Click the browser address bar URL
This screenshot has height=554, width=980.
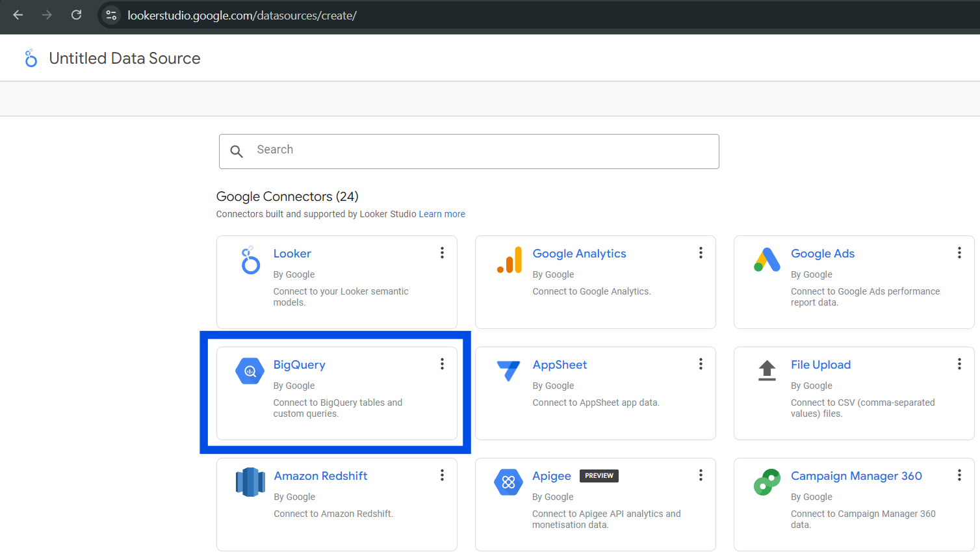(242, 15)
